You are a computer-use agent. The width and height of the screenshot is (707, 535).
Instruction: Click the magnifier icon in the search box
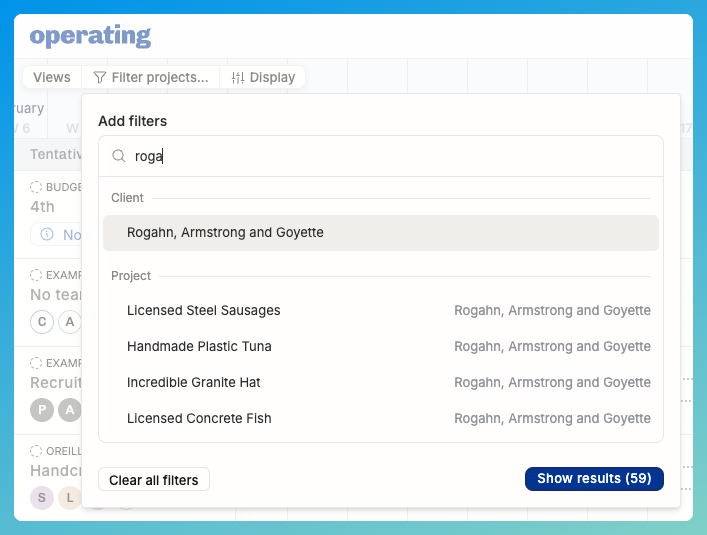pos(119,156)
